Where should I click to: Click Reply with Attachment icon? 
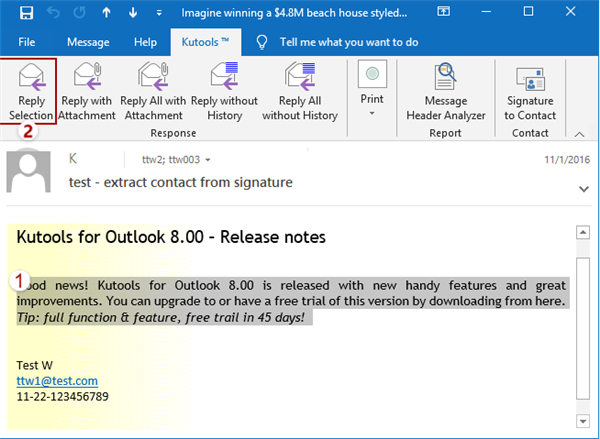(x=87, y=77)
